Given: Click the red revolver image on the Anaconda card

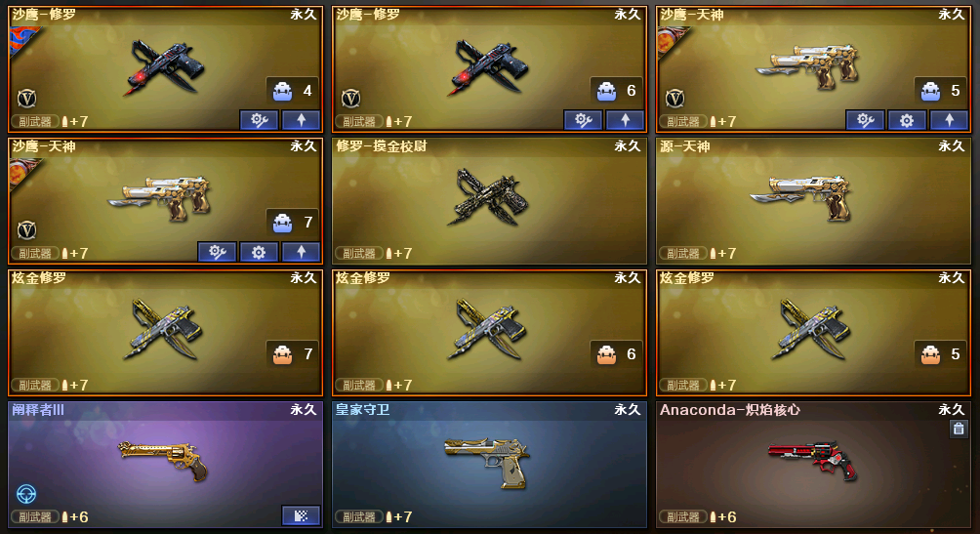Looking at the screenshot, I should [814, 460].
